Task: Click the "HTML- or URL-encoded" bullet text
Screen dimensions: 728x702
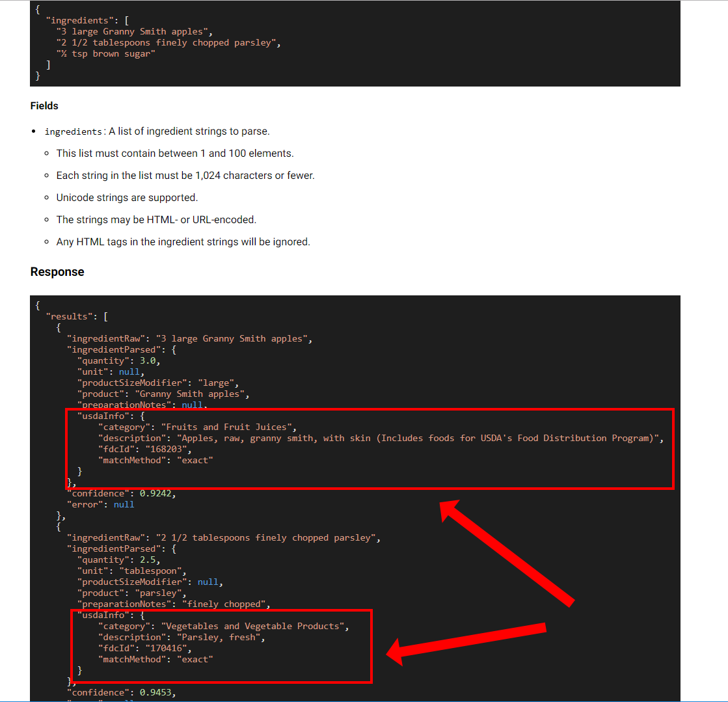Action: (156, 220)
